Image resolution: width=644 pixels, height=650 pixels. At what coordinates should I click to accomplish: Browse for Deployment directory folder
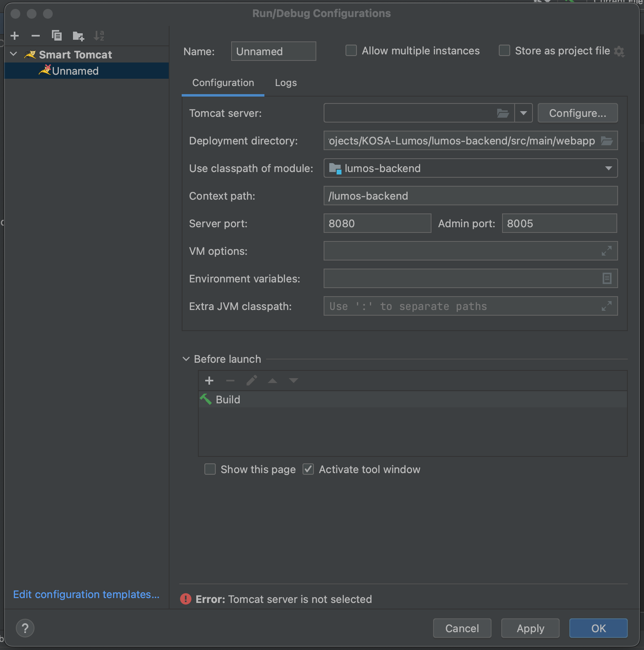607,141
